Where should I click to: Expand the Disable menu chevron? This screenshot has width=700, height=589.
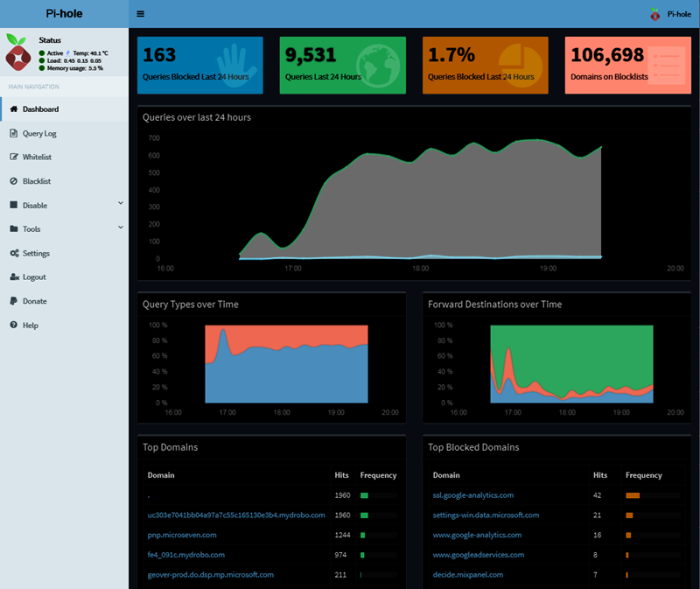[121, 203]
